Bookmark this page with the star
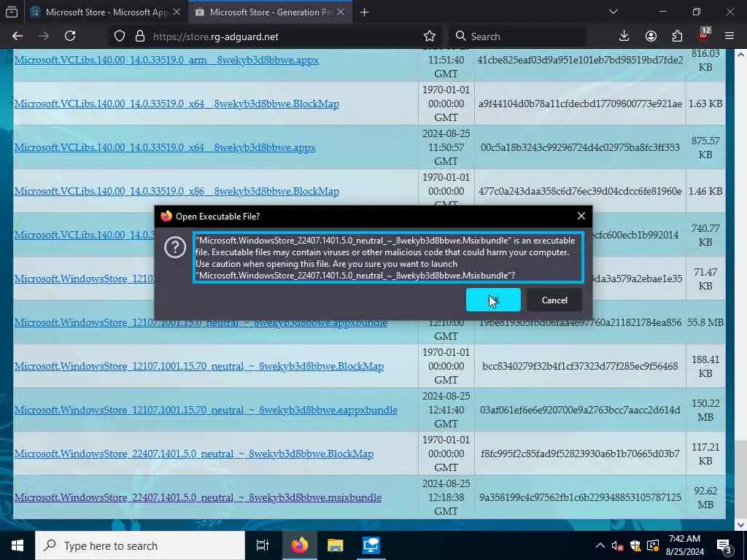Image resolution: width=747 pixels, height=560 pixels. 429,36
